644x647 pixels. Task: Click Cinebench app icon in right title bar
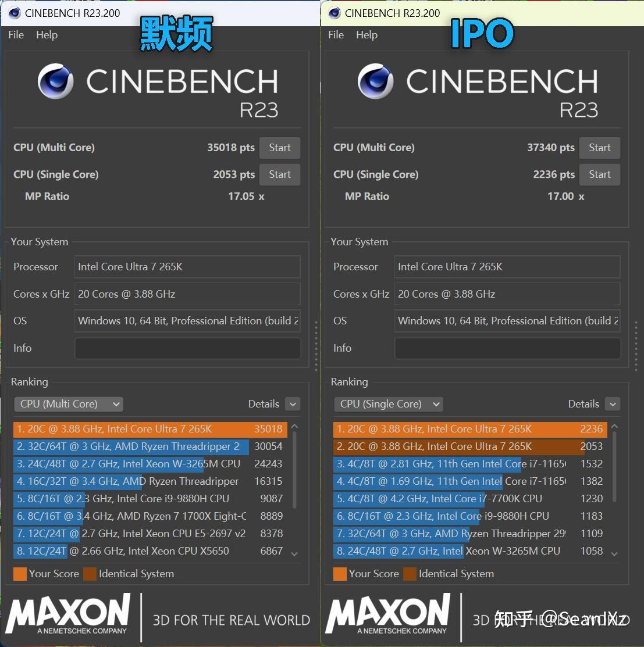tap(335, 13)
